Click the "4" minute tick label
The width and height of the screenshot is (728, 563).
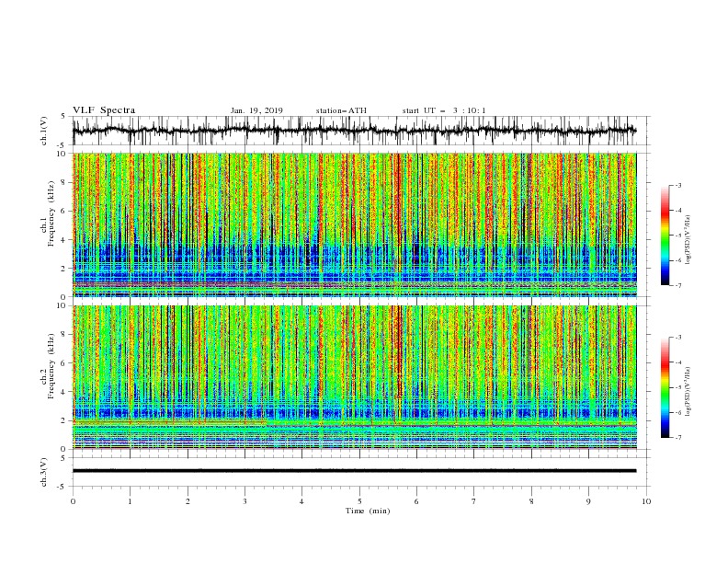[x=301, y=501]
